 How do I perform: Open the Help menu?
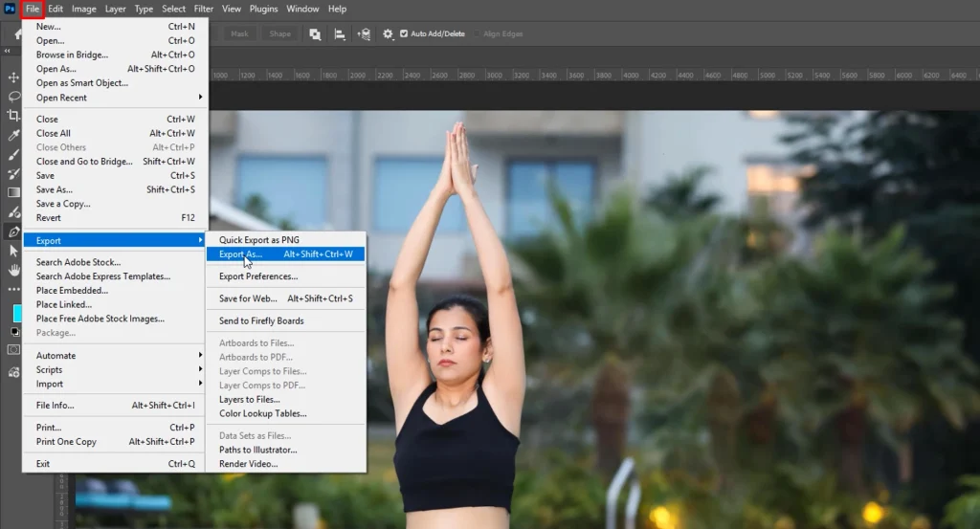338,9
